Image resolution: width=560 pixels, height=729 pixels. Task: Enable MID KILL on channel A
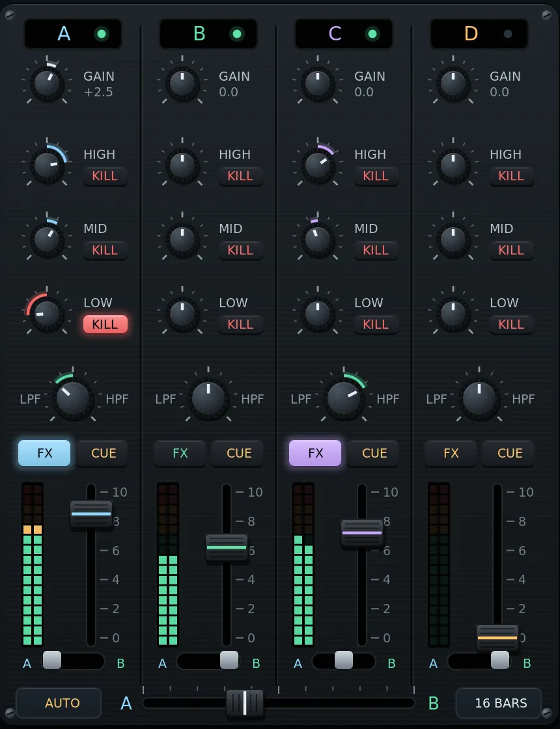[x=105, y=250]
